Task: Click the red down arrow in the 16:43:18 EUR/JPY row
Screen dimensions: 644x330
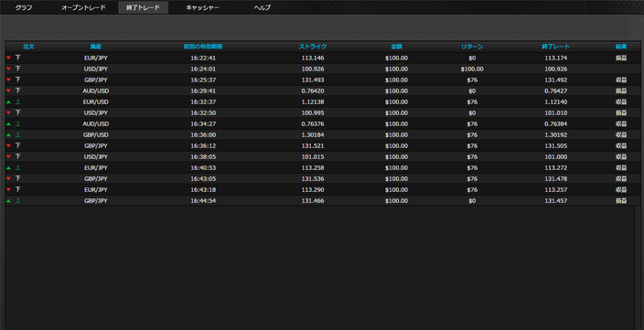Action: (8, 189)
